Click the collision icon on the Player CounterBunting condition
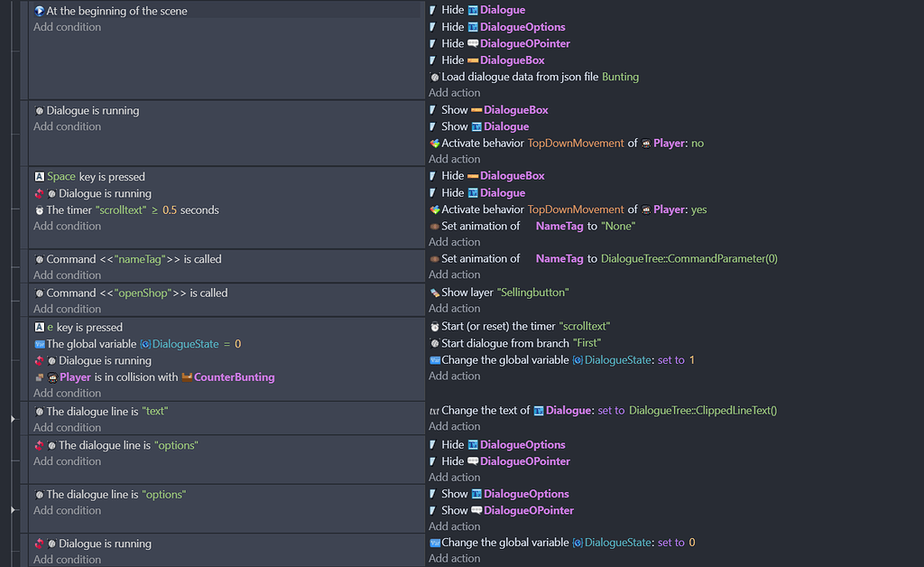 (38, 376)
